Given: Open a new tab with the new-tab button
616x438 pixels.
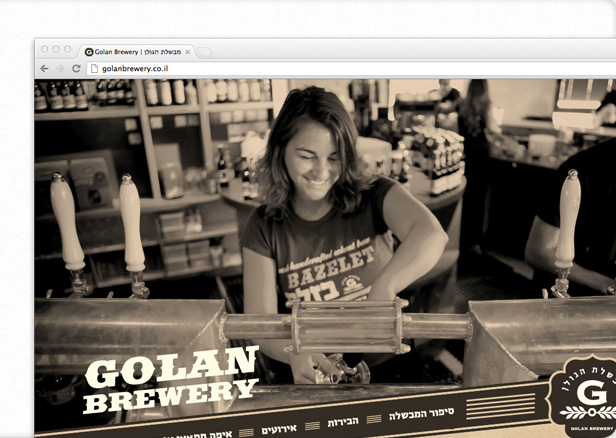Looking at the screenshot, I should [x=205, y=52].
